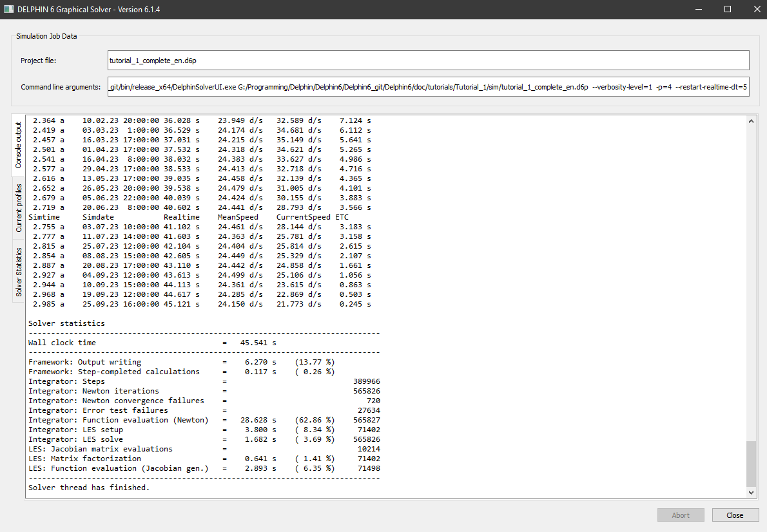Click the Close button
This screenshot has width=767, height=532.
[735, 515]
